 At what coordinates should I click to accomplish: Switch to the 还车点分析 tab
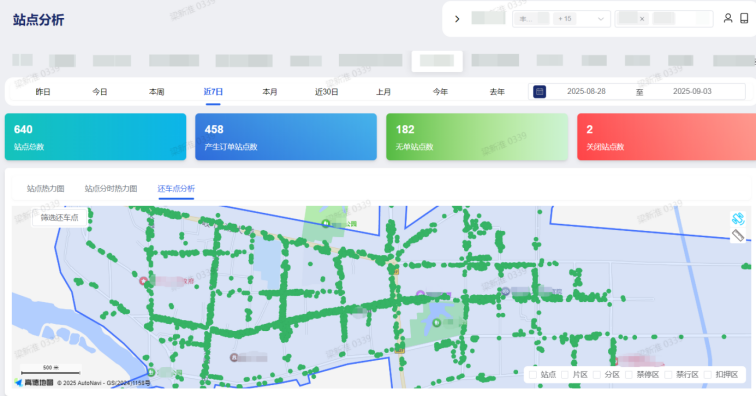point(176,189)
